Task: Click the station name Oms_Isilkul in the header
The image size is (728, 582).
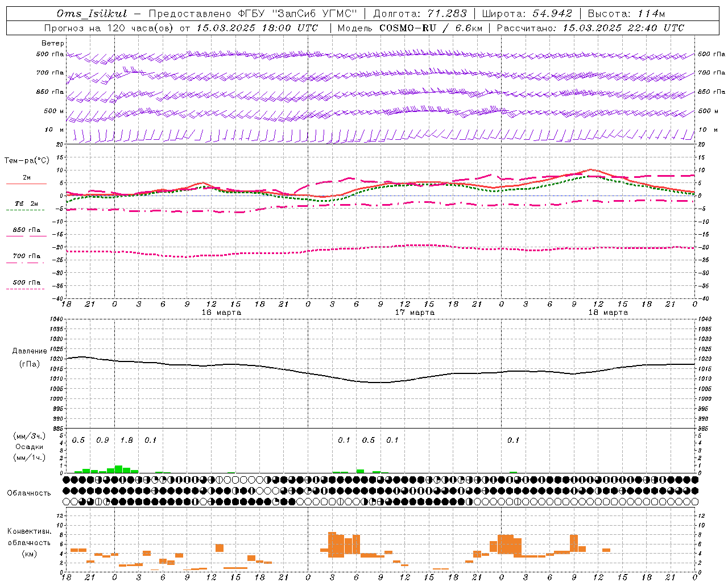Action: tap(92, 14)
